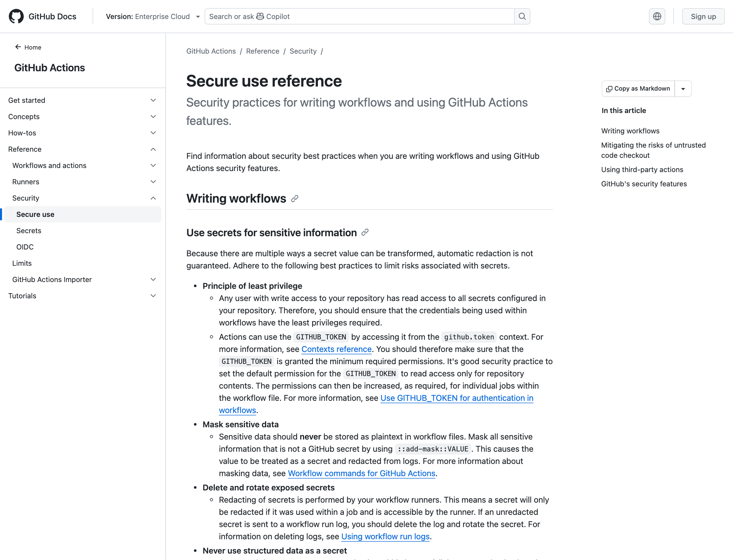This screenshot has height=560, width=733.
Task: Jump to Writing workflows in article outline
Action: (x=630, y=131)
